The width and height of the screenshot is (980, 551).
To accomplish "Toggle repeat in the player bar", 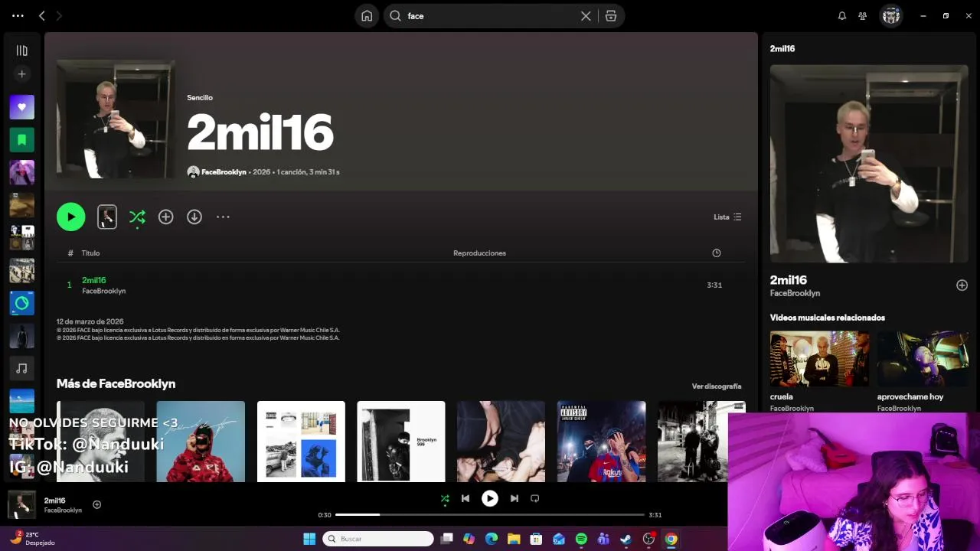I will coord(535,498).
